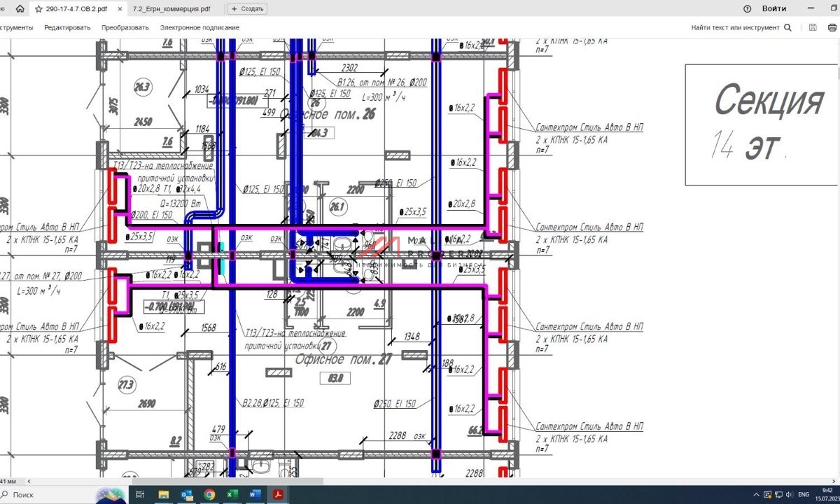Click the Найти текст или инструмент search field
Viewport: 840px width, 504px height.
pos(734,27)
